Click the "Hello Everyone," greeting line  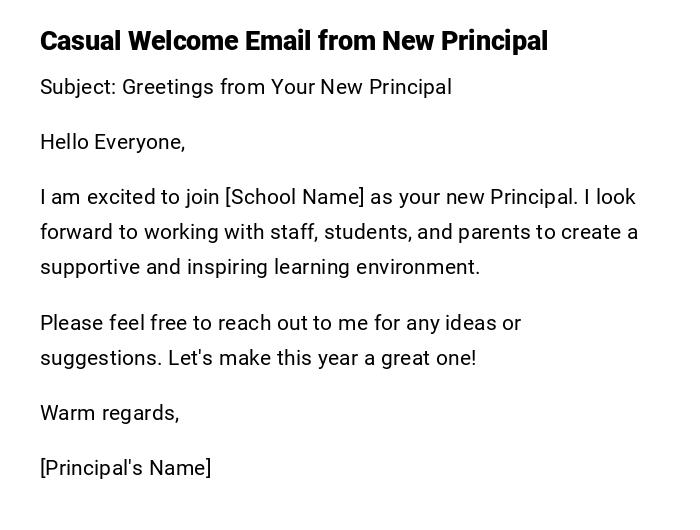point(113,142)
